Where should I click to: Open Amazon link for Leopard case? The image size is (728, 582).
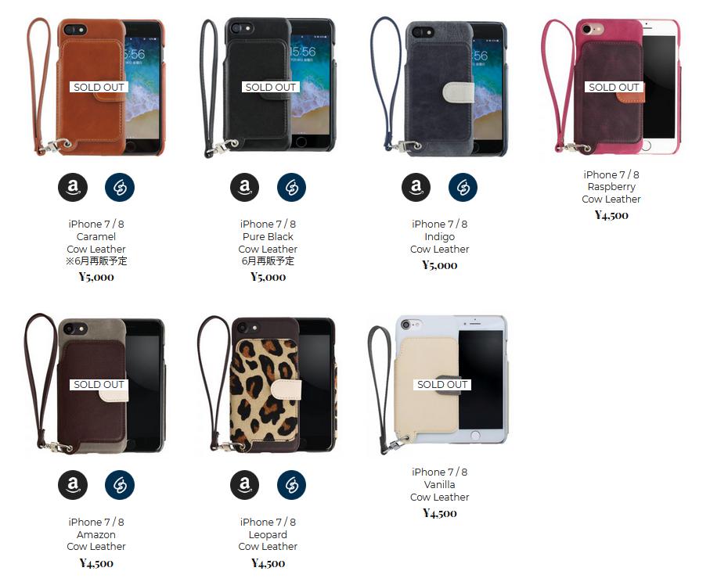click(245, 484)
